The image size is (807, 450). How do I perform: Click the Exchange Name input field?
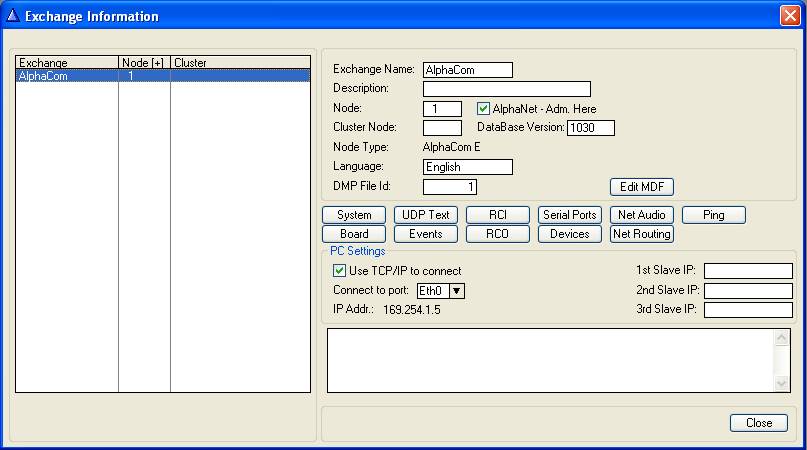467,70
